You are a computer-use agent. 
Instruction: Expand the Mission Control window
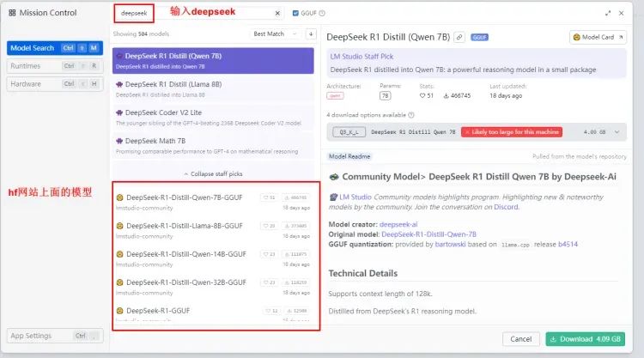608,13
